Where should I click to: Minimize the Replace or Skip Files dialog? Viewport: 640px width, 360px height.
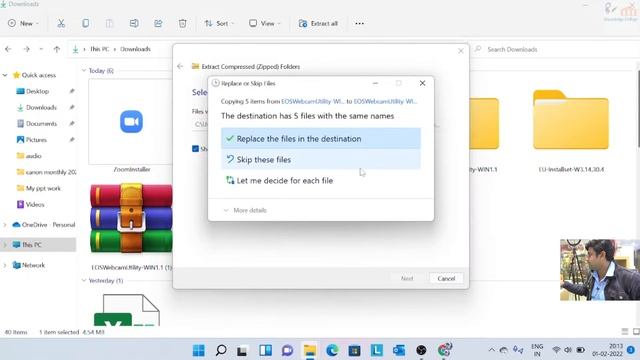[375, 83]
